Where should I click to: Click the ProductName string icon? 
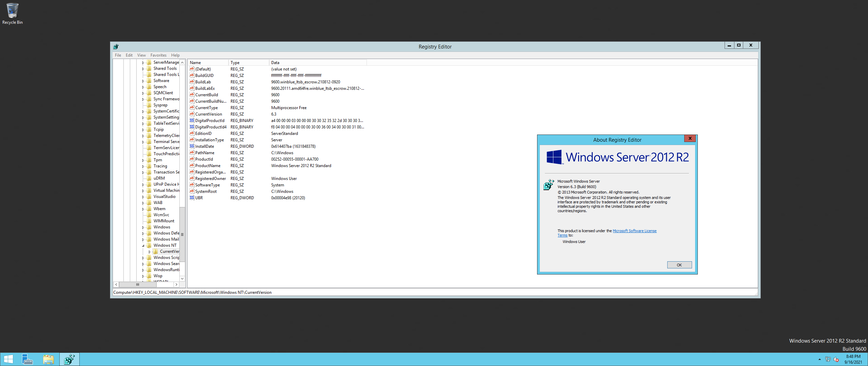click(192, 165)
